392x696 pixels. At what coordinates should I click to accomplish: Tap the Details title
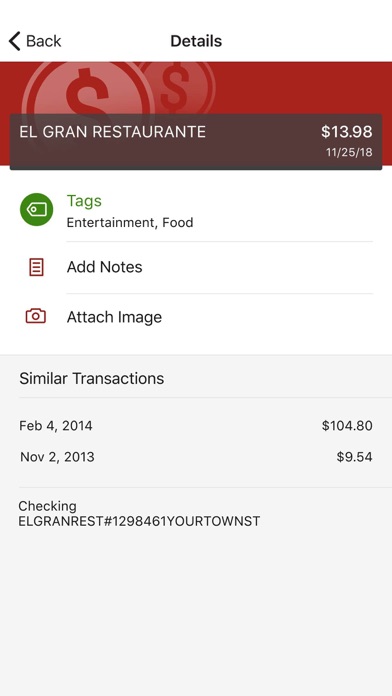(196, 41)
